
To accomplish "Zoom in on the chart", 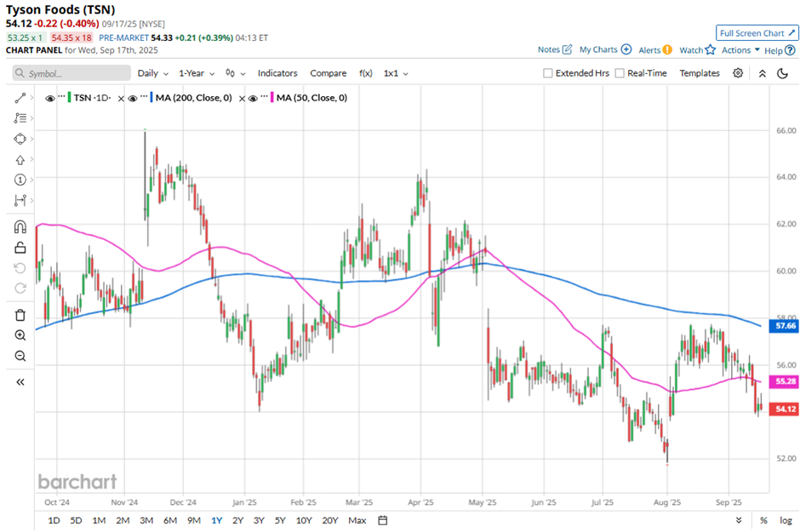I will click(x=20, y=335).
